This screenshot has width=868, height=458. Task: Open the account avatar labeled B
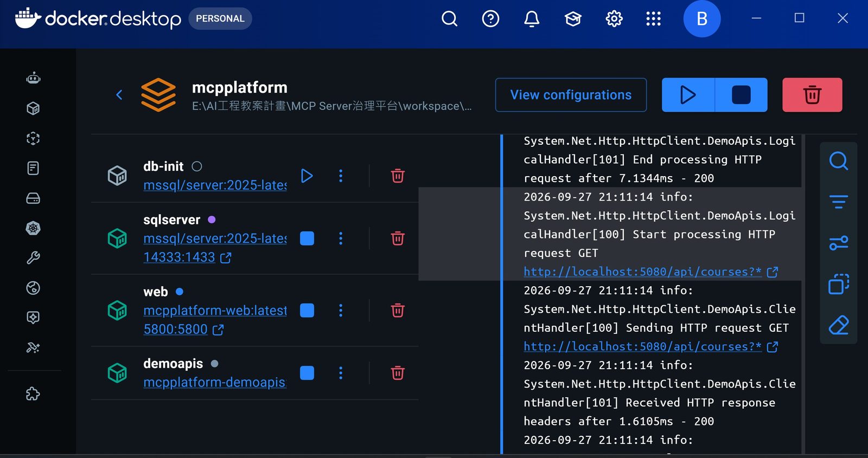[x=702, y=19]
